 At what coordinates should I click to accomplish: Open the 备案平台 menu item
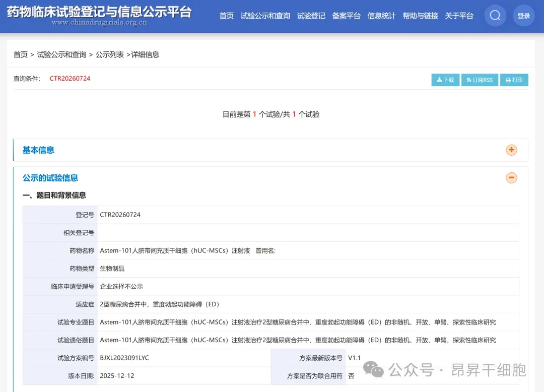(x=346, y=16)
